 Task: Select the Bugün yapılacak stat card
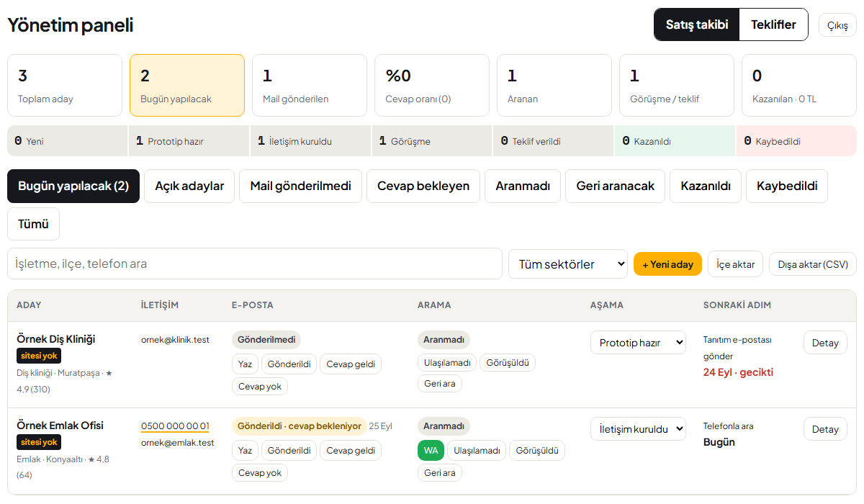pos(187,85)
